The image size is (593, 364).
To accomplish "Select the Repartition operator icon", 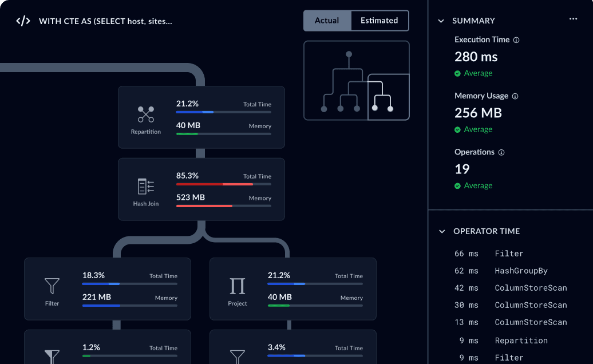I will click(145, 114).
